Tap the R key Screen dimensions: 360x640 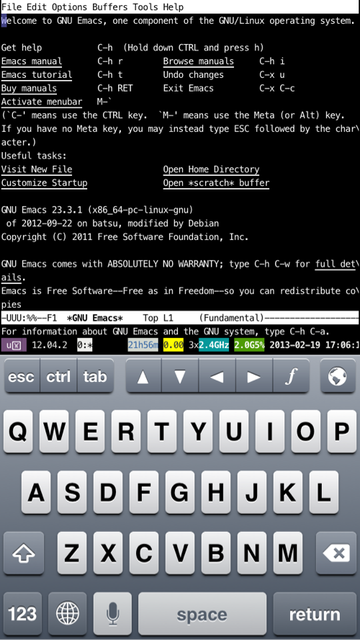point(126,431)
